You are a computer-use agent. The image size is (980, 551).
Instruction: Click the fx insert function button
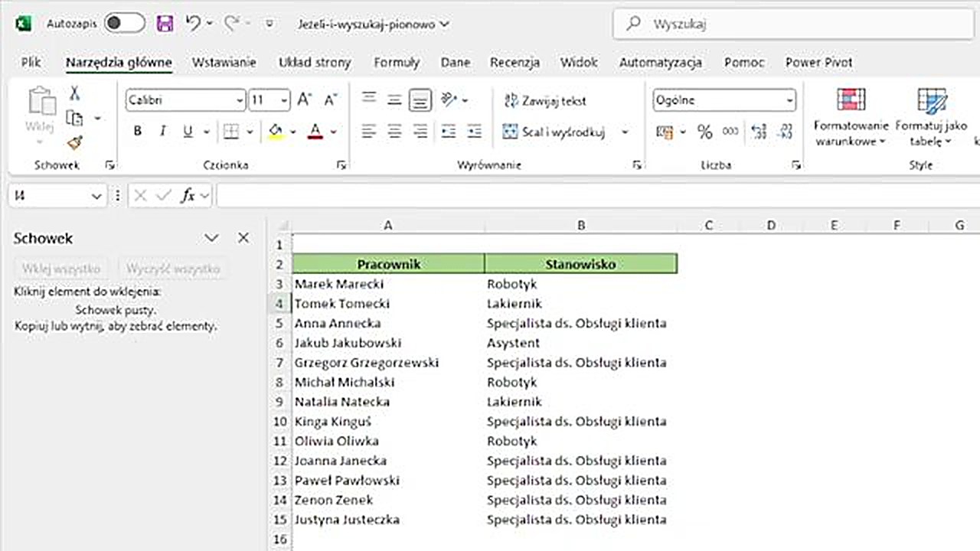(x=189, y=196)
